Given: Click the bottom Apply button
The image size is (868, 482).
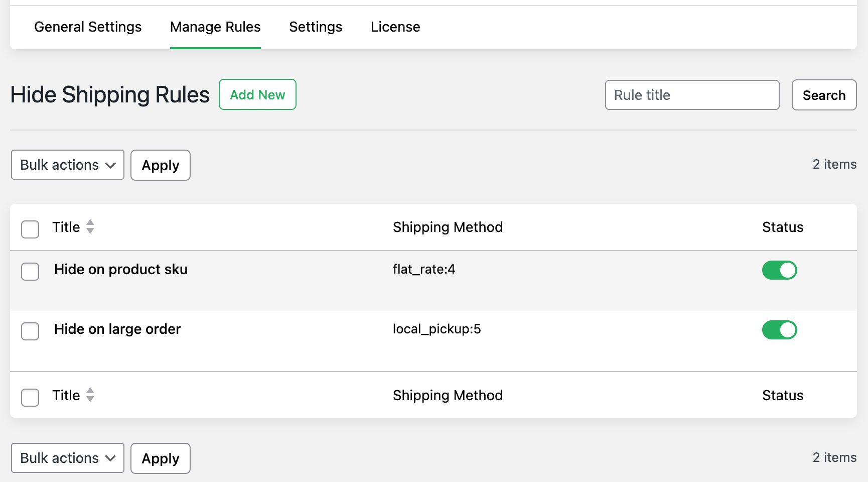Looking at the screenshot, I should pyautogui.click(x=161, y=458).
